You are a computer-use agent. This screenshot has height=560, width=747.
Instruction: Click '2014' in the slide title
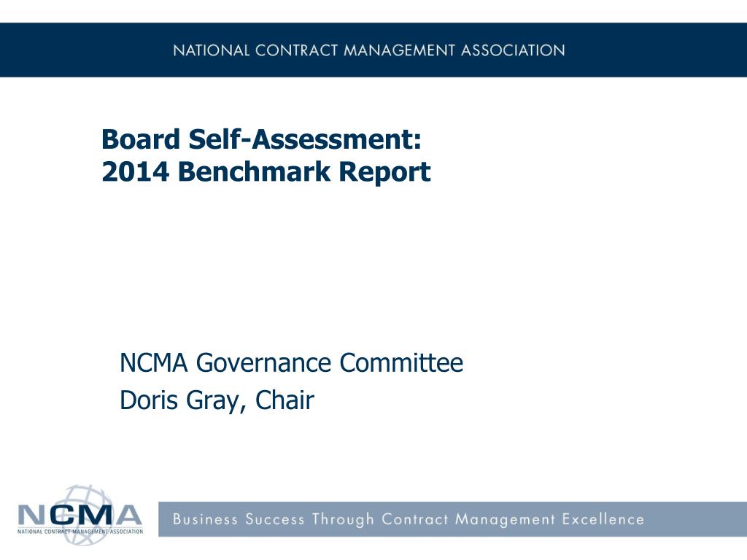[135, 171]
